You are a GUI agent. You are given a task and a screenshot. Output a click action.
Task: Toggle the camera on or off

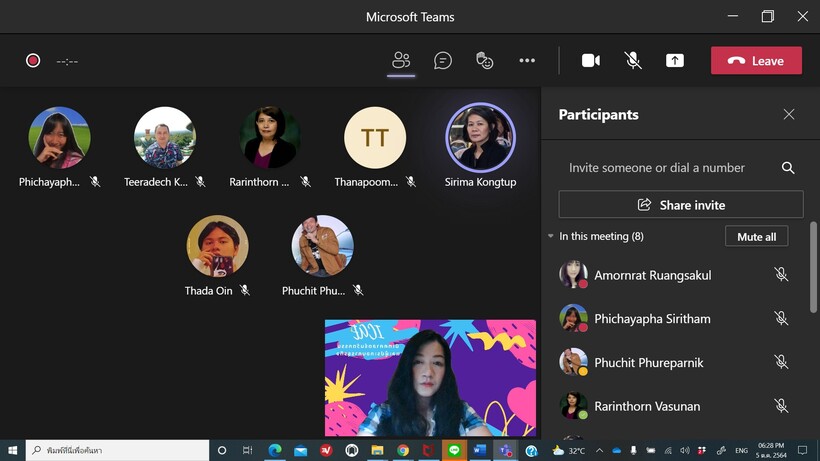click(591, 61)
